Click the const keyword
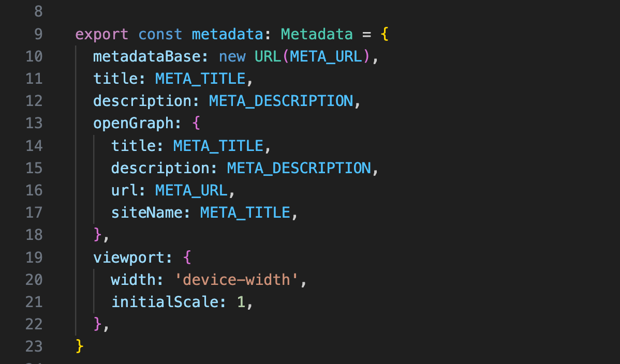The image size is (620, 364). pos(160,35)
